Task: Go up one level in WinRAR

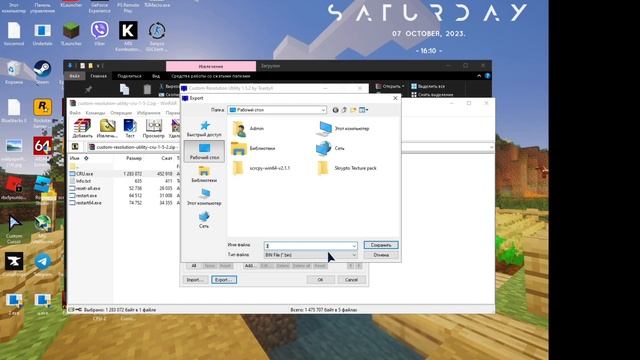Action: (x=75, y=147)
